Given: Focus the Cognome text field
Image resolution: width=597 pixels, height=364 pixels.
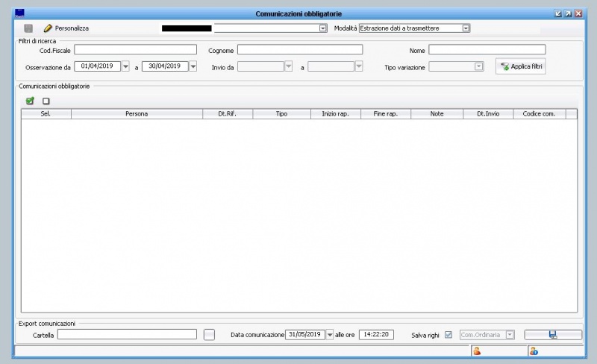Looking at the screenshot, I should pyautogui.click(x=300, y=50).
